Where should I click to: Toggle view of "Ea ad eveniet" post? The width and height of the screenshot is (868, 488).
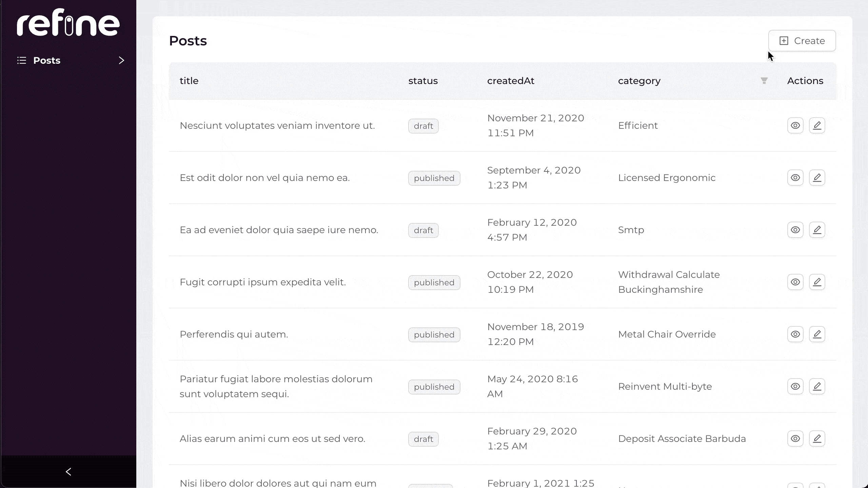pos(795,229)
